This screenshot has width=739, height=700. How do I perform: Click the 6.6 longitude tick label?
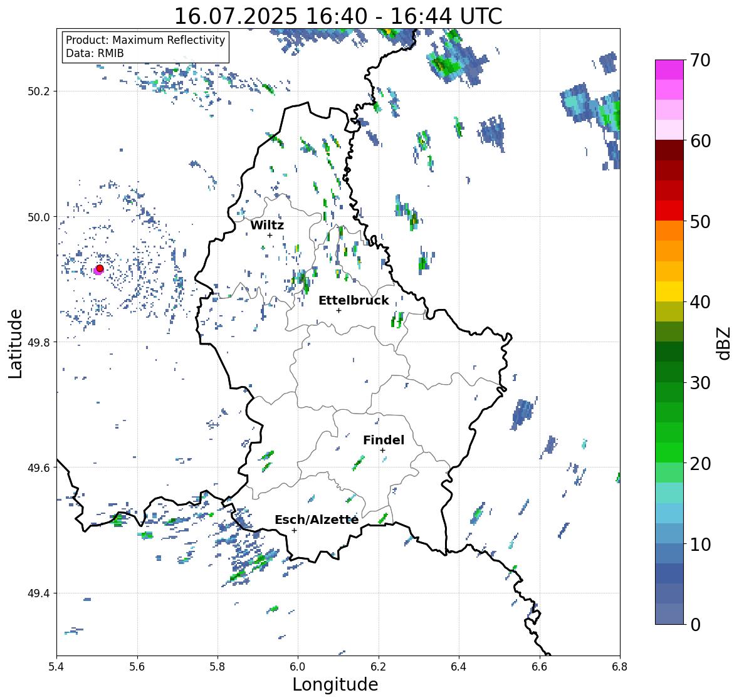(540, 667)
